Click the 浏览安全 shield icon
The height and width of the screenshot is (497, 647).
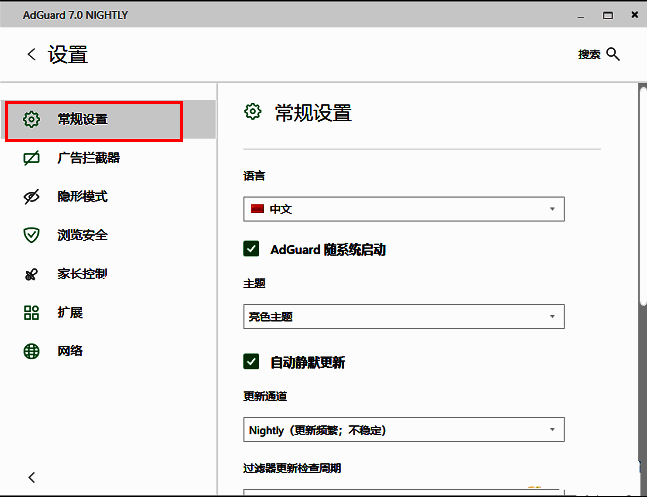point(31,235)
